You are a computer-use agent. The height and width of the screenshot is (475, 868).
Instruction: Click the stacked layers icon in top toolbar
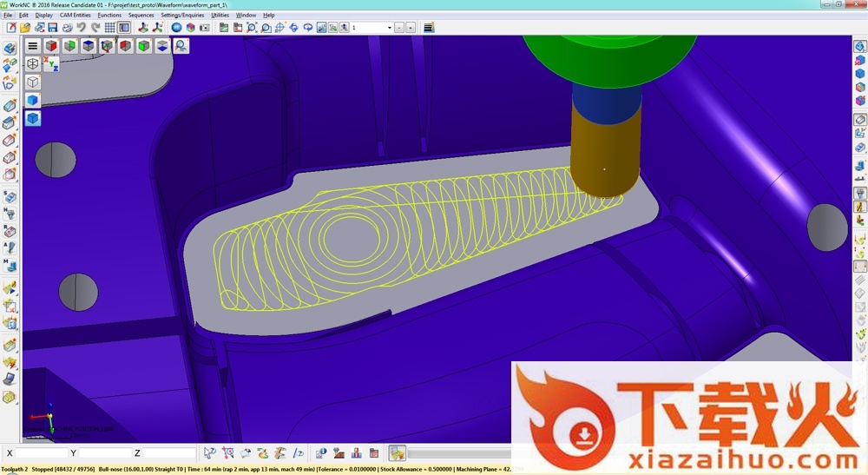(x=429, y=27)
